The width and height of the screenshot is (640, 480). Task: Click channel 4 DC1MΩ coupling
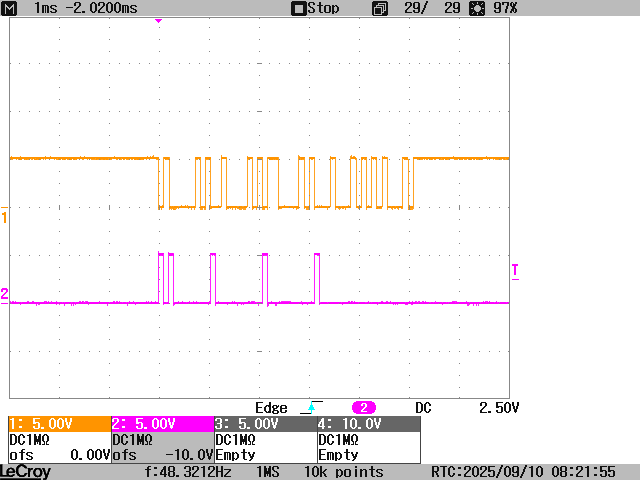click(x=338, y=440)
